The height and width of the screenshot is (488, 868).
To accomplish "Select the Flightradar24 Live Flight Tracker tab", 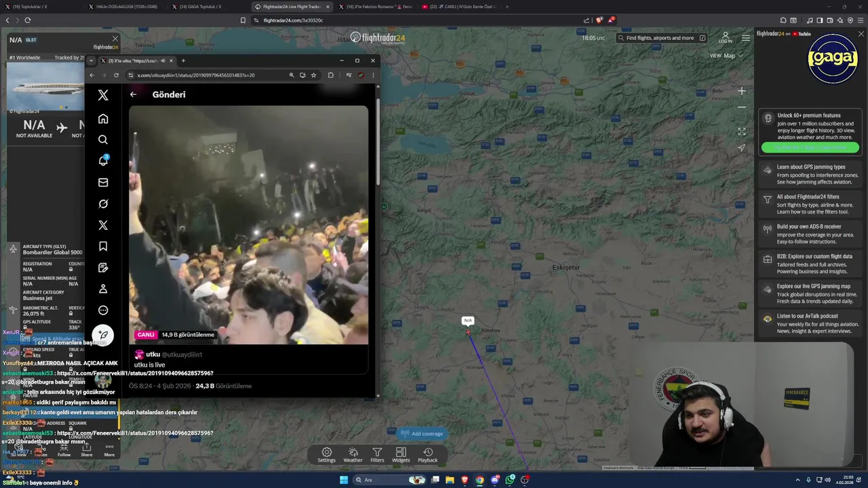I will (292, 7).
